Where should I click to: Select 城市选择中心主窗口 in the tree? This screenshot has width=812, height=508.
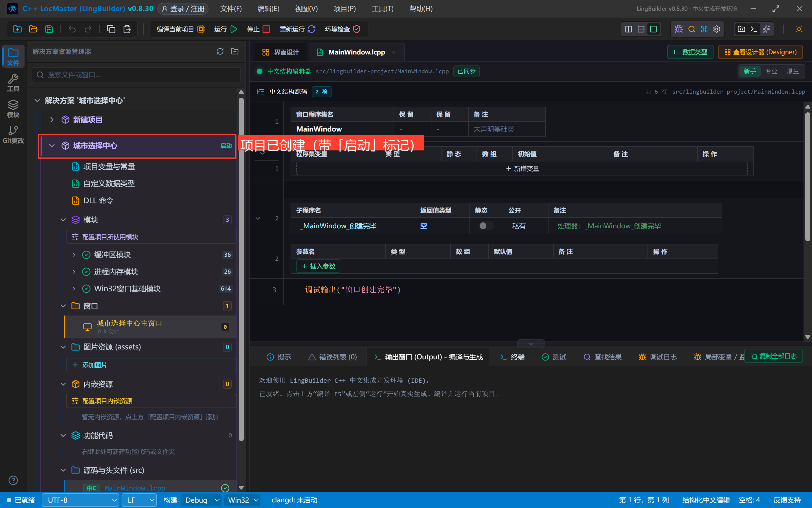(x=150, y=327)
